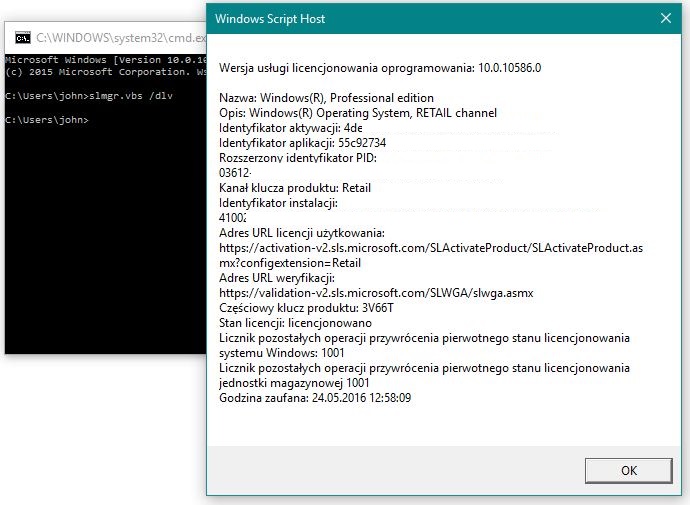The height and width of the screenshot is (505, 690).
Task: Click the 'mx?configextension=Retail' line
Action: (290, 263)
